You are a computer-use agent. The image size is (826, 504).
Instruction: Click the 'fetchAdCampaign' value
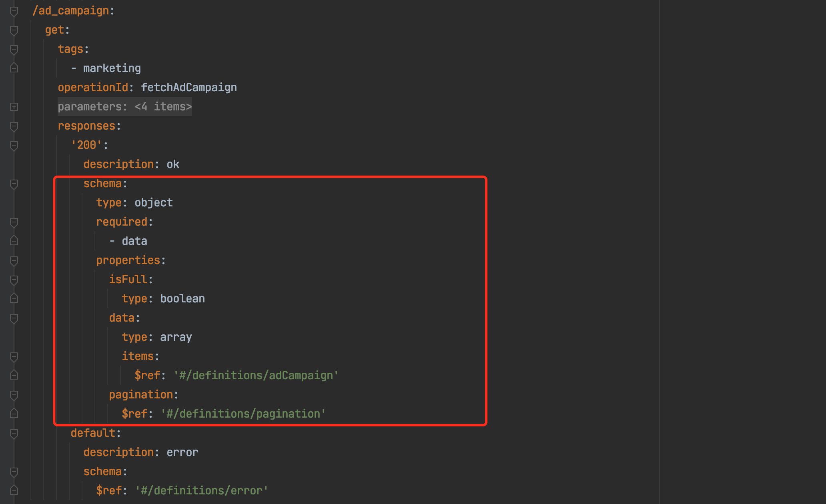189,88
